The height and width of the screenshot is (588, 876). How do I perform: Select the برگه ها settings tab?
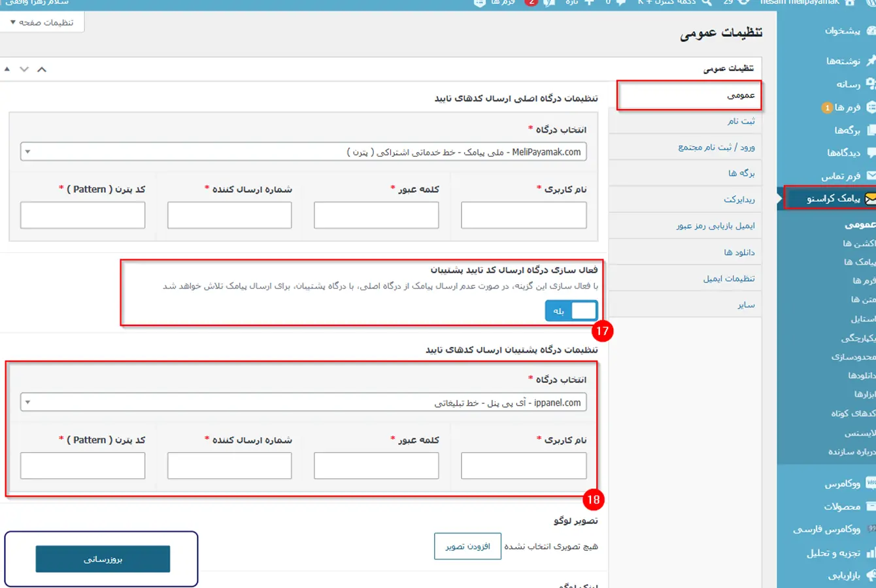(x=685, y=173)
